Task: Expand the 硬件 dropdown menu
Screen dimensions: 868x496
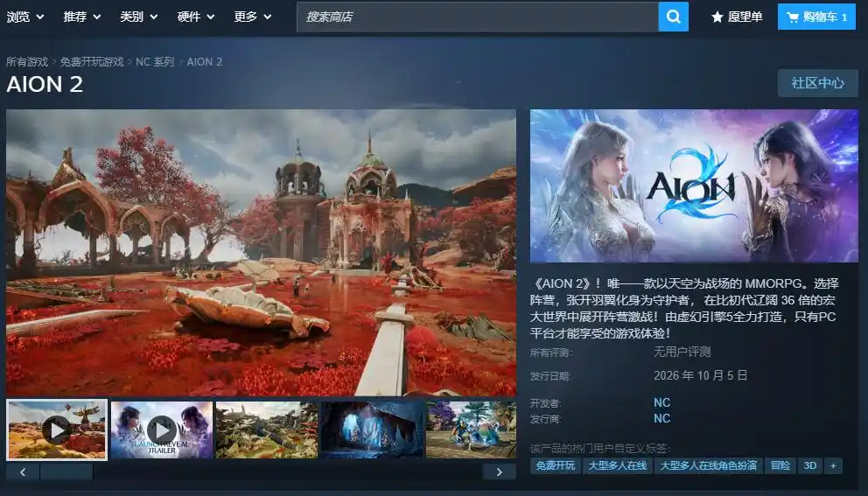Action: pos(195,17)
